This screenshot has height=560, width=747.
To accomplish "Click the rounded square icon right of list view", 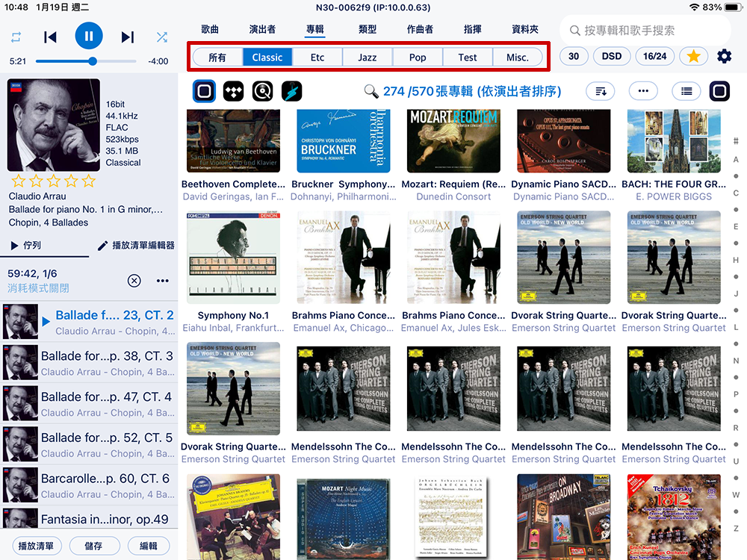I will (719, 91).
